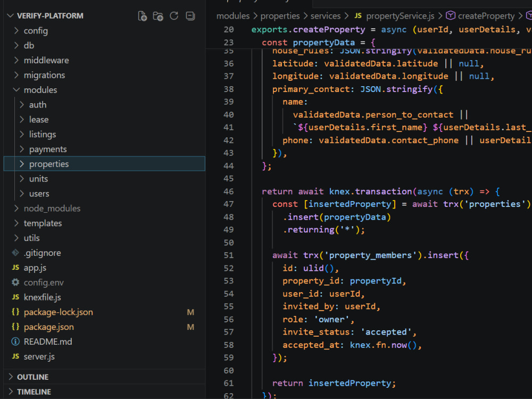Select the highlighted properties folder
This screenshot has width=532, height=399.
(x=104, y=164)
